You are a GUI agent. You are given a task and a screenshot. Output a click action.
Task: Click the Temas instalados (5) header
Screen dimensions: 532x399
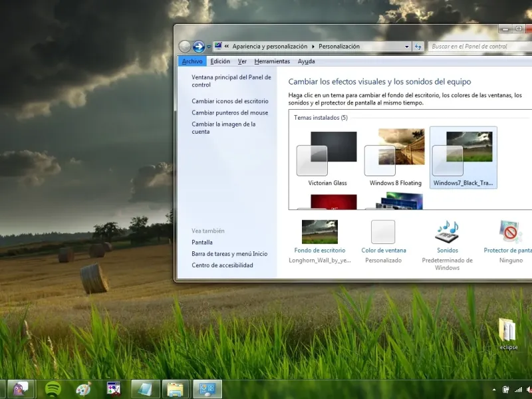tap(321, 118)
